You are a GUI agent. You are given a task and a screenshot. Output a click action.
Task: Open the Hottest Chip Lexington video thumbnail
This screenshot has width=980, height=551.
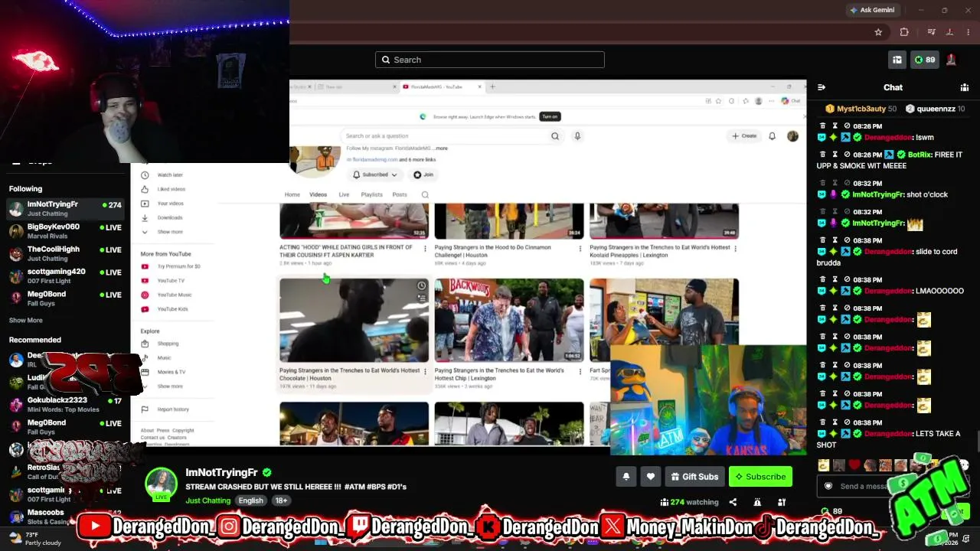click(509, 320)
